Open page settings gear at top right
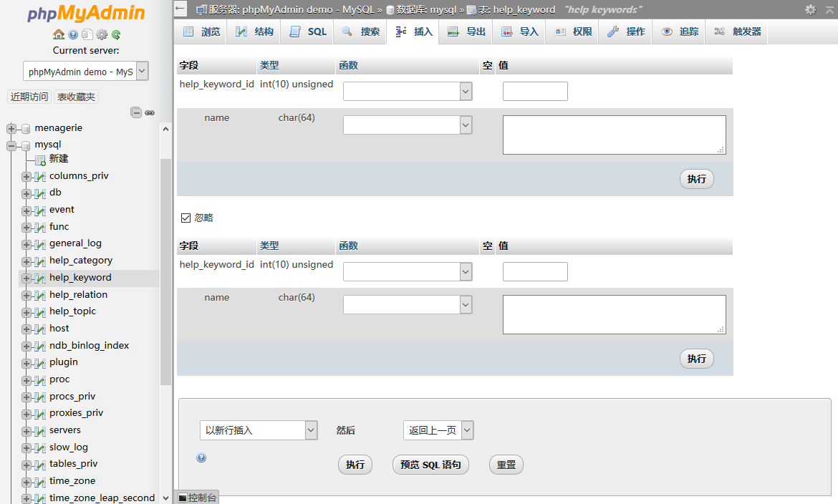This screenshot has height=504, width=838. (810, 9)
